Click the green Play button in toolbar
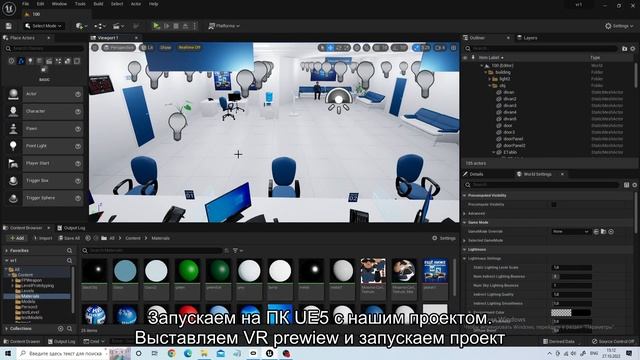Viewport: 640px width, 360px height. (156, 26)
